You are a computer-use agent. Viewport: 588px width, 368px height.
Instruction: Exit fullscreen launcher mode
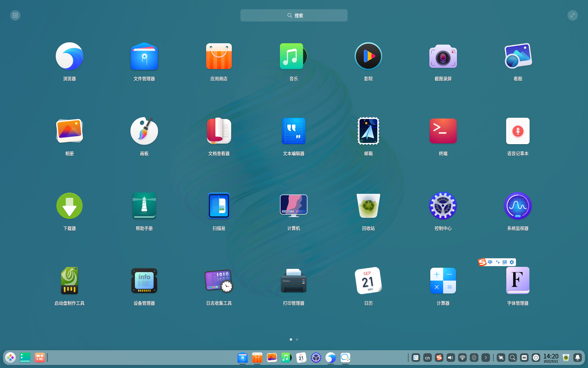click(573, 15)
